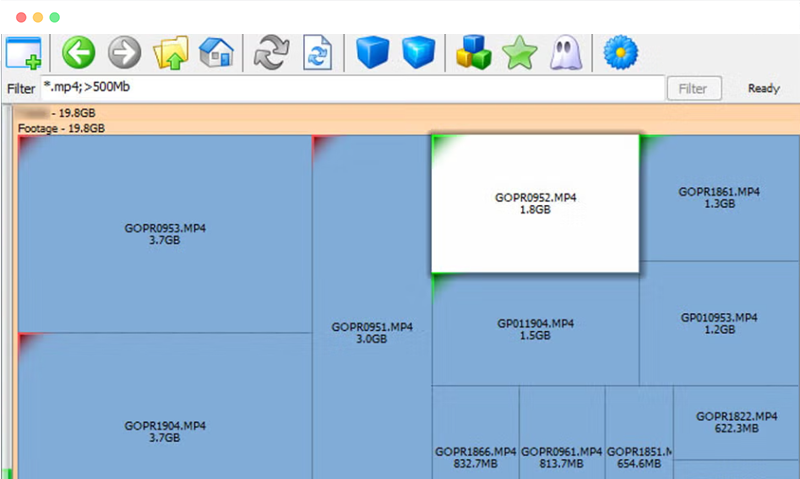Click inside the filter text field
Image resolution: width=800 pixels, height=479 pixels.
coord(350,88)
